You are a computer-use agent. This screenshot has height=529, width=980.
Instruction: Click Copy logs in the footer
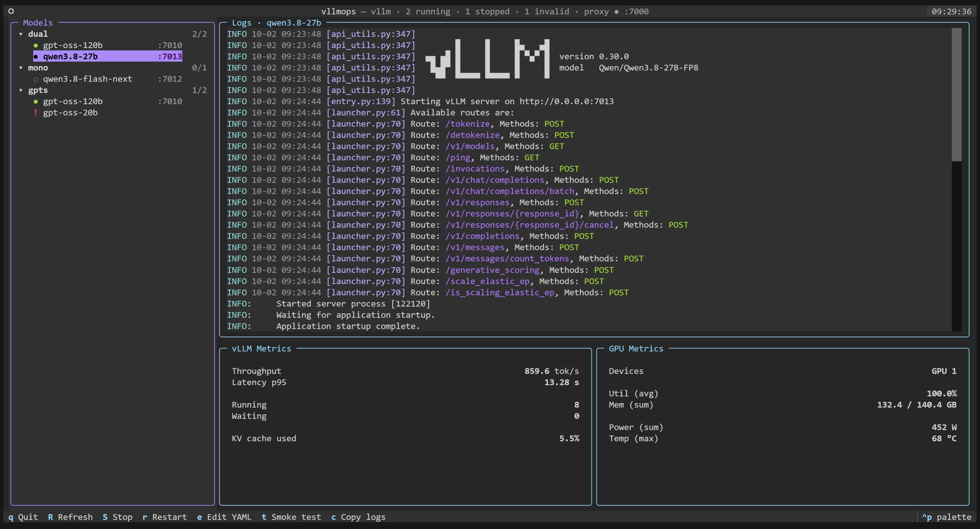pyautogui.click(x=358, y=517)
